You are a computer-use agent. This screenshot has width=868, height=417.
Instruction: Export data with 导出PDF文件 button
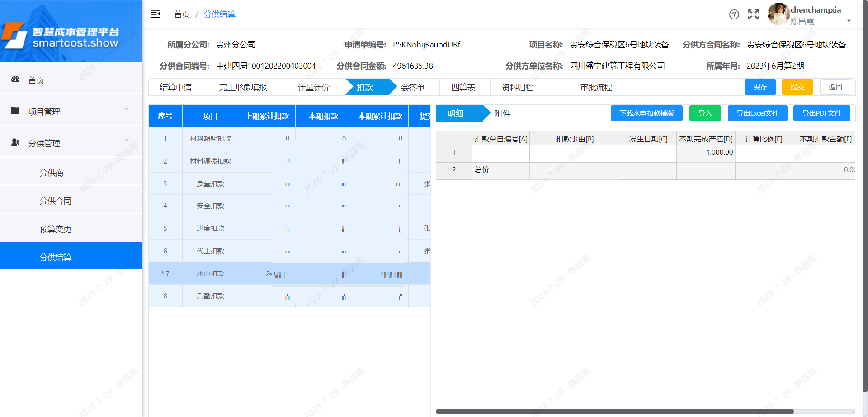[x=821, y=113]
